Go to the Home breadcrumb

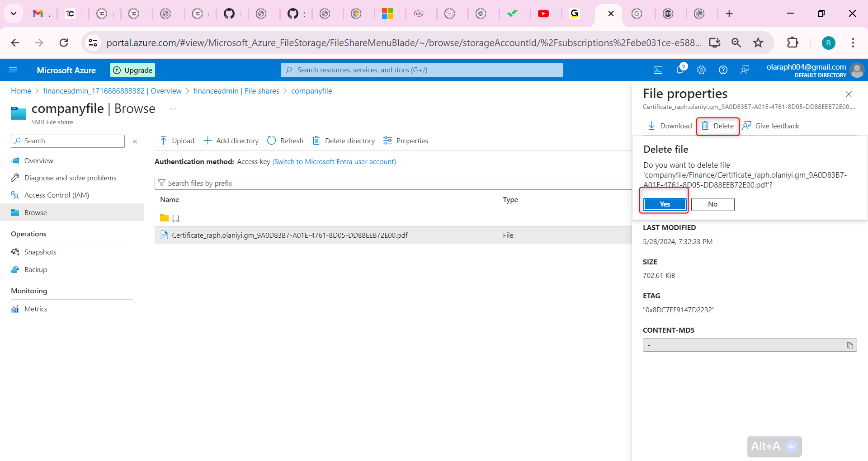pos(21,91)
